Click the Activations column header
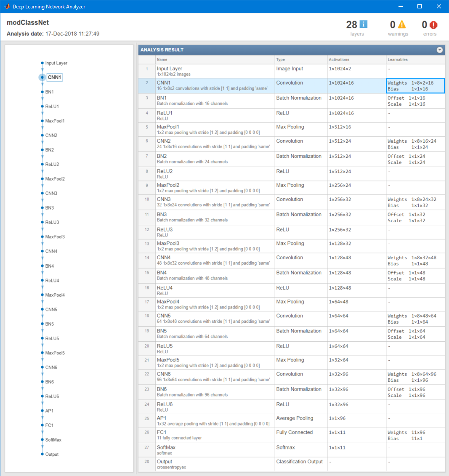 tap(357, 59)
